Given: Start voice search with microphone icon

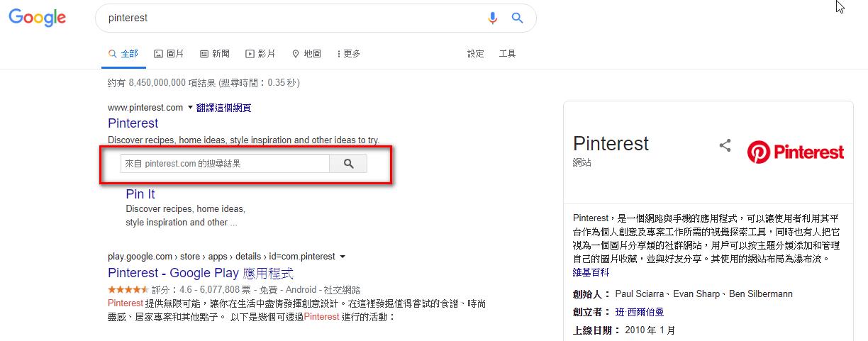Looking at the screenshot, I should 493,18.
